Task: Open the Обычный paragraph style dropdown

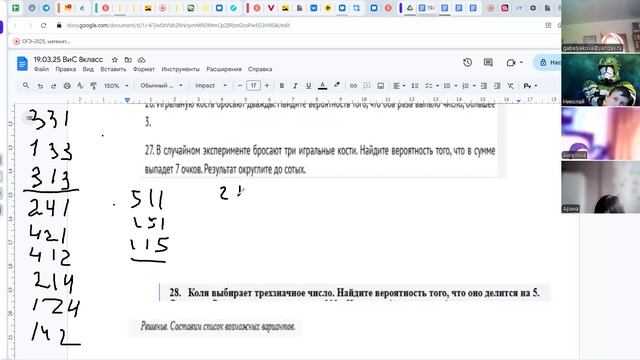Action: (161, 86)
